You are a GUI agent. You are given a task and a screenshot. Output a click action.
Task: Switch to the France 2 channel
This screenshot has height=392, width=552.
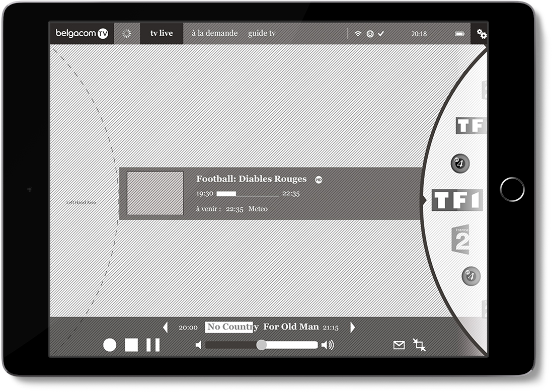[460, 240]
